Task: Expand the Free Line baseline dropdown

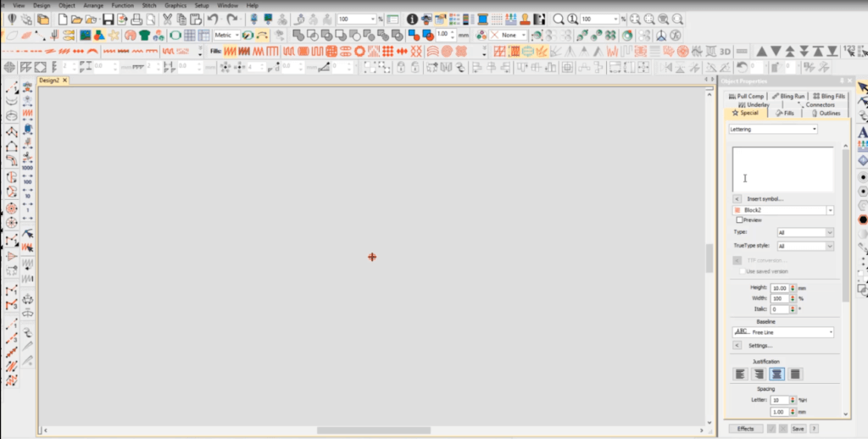Action: [x=830, y=332]
